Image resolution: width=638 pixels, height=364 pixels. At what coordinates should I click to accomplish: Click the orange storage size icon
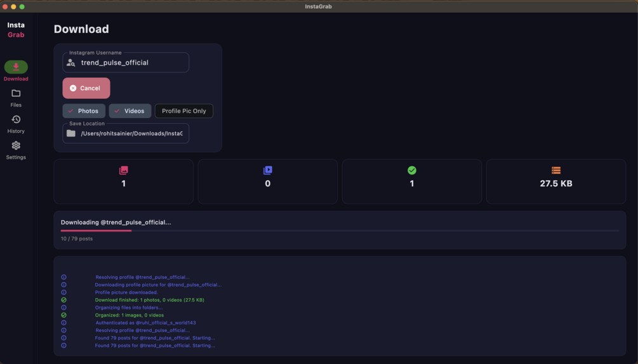click(x=556, y=170)
